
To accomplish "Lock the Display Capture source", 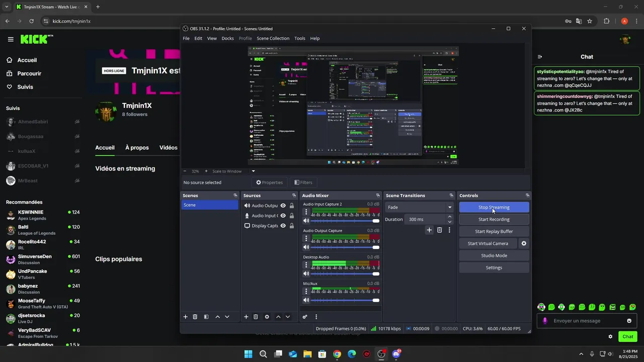I will (x=292, y=226).
